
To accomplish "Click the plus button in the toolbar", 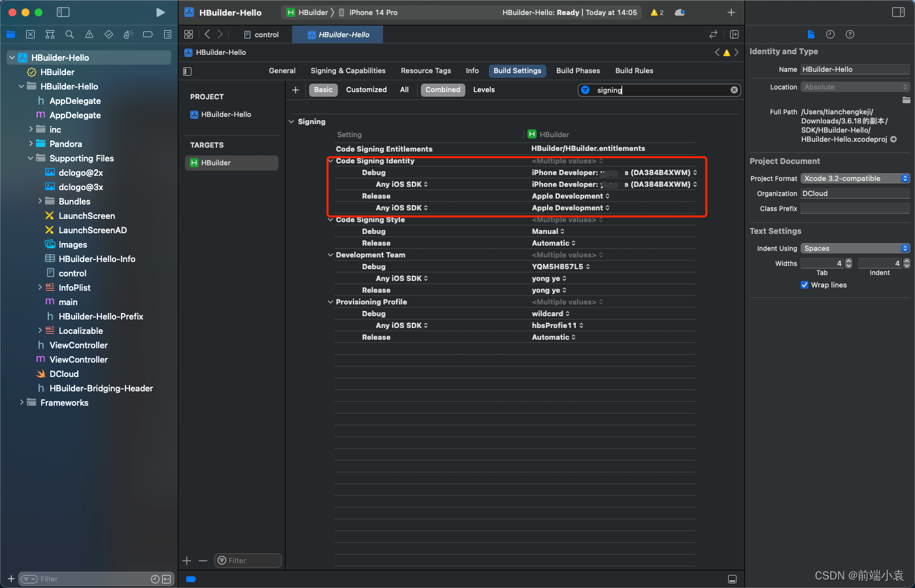I will click(731, 12).
